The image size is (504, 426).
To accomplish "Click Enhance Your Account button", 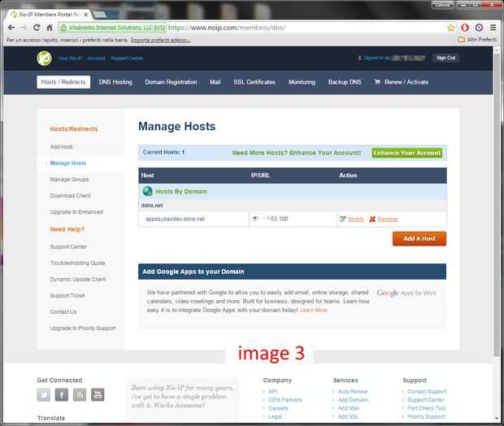I will pyautogui.click(x=407, y=153).
